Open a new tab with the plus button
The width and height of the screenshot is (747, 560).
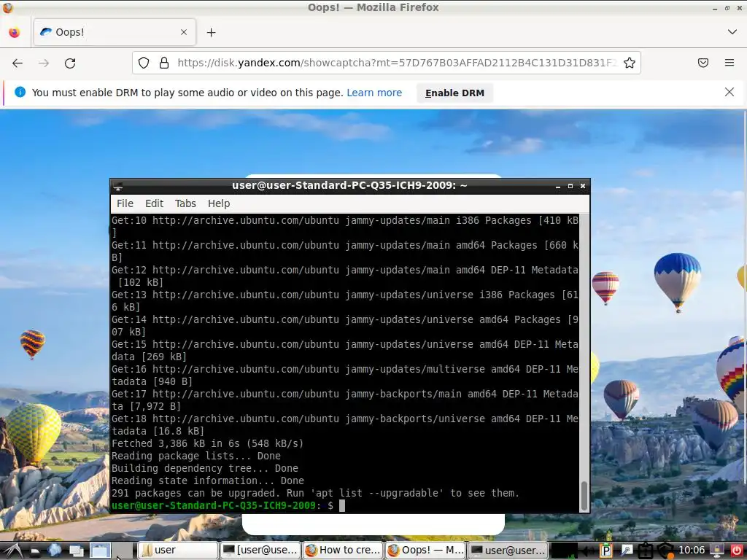click(x=211, y=32)
